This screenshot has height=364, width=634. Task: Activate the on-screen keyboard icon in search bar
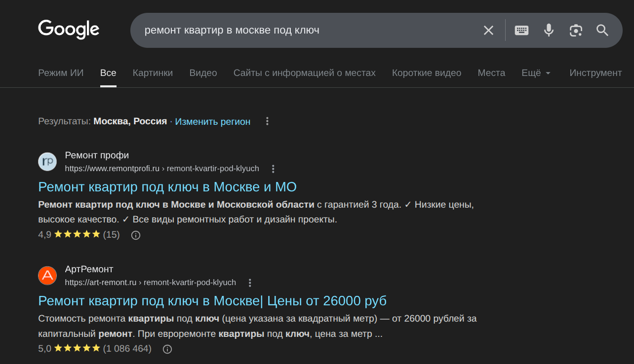pyautogui.click(x=521, y=30)
